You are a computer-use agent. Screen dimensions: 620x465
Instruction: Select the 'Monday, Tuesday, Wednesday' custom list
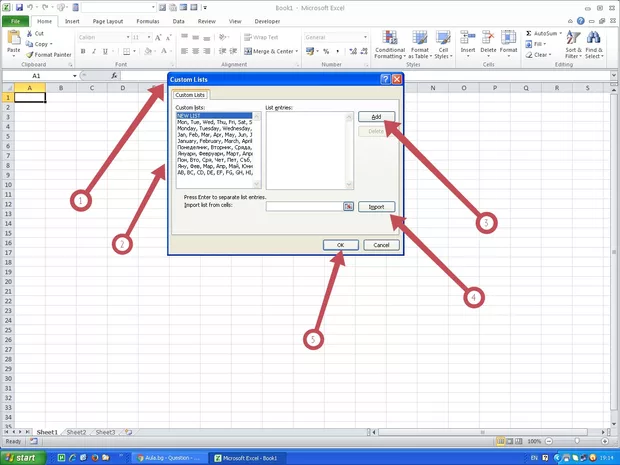[x=213, y=129]
